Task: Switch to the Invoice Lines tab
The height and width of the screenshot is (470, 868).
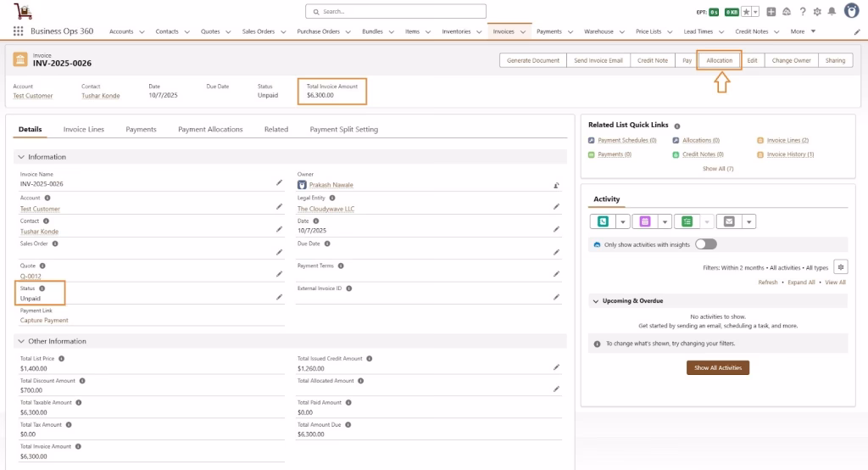Action: click(x=84, y=130)
